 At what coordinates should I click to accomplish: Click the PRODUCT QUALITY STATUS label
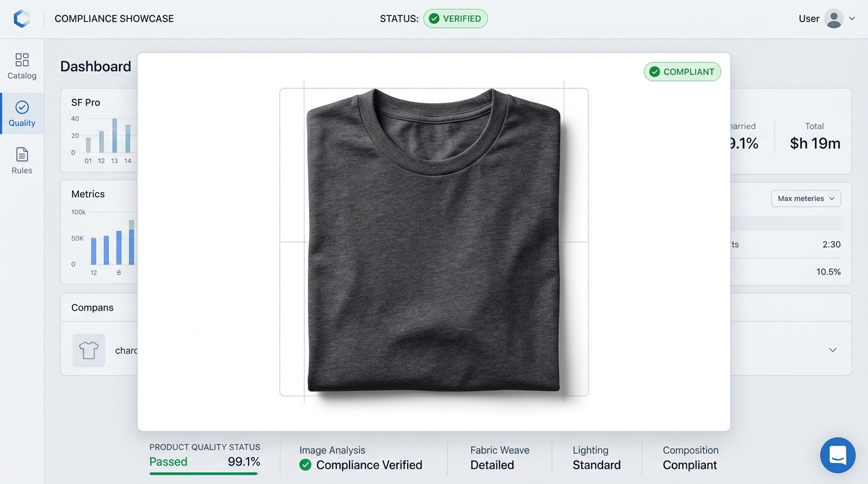[205, 447]
